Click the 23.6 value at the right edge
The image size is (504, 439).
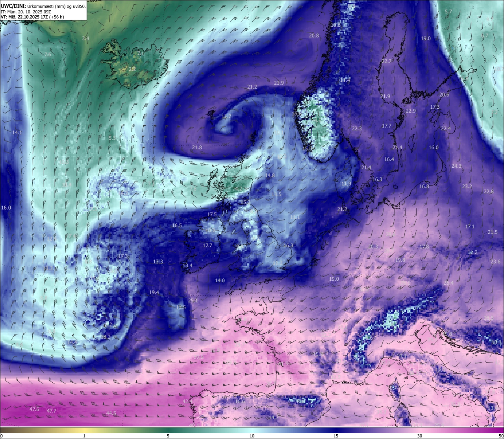495,262
